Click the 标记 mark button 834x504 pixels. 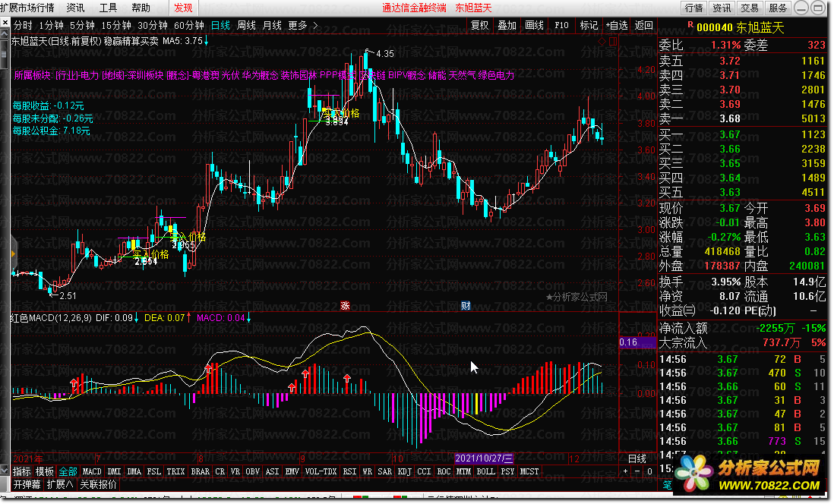[x=588, y=25]
